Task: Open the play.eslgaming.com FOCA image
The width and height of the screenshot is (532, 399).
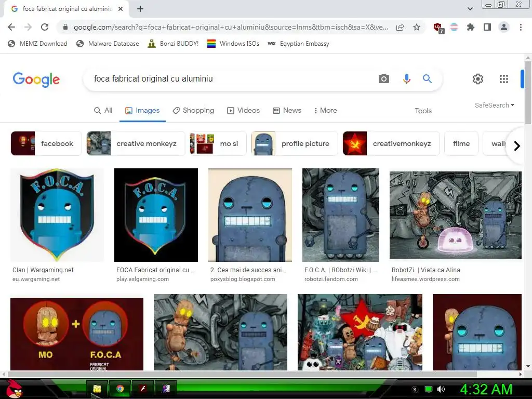Action: [156, 215]
